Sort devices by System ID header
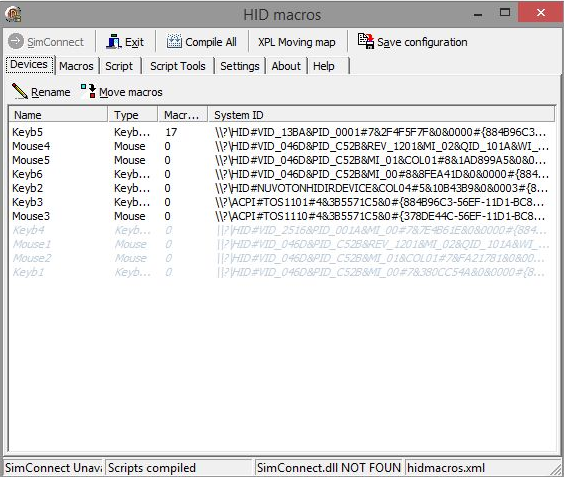Screen dimensions: 564x477 382,115
